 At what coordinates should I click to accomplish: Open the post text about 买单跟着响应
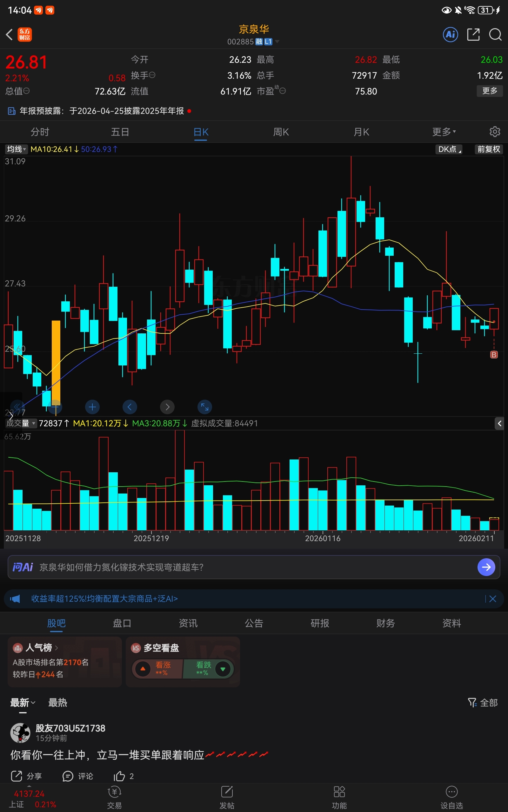pos(139,755)
